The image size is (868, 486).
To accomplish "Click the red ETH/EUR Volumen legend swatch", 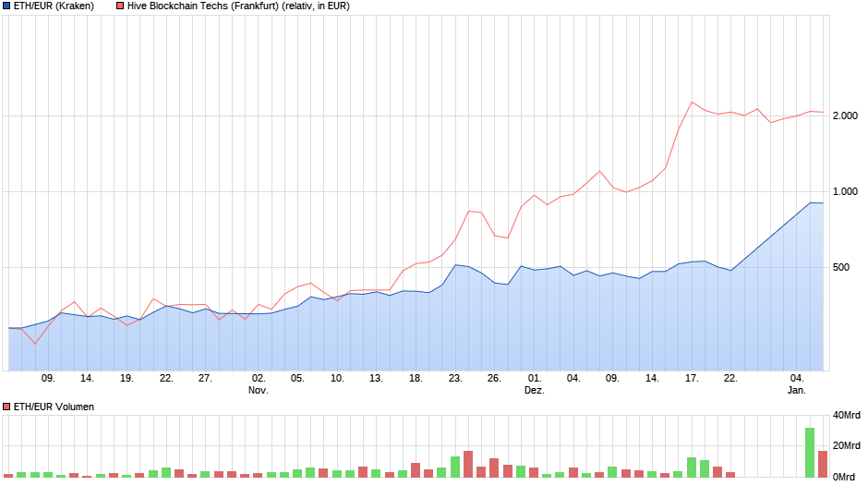I will (x=6, y=407).
